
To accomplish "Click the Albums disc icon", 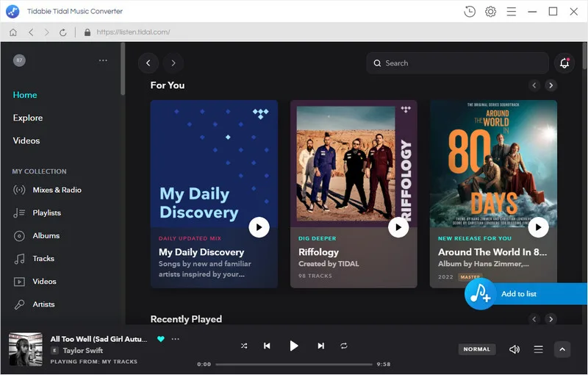I will [x=19, y=236].
